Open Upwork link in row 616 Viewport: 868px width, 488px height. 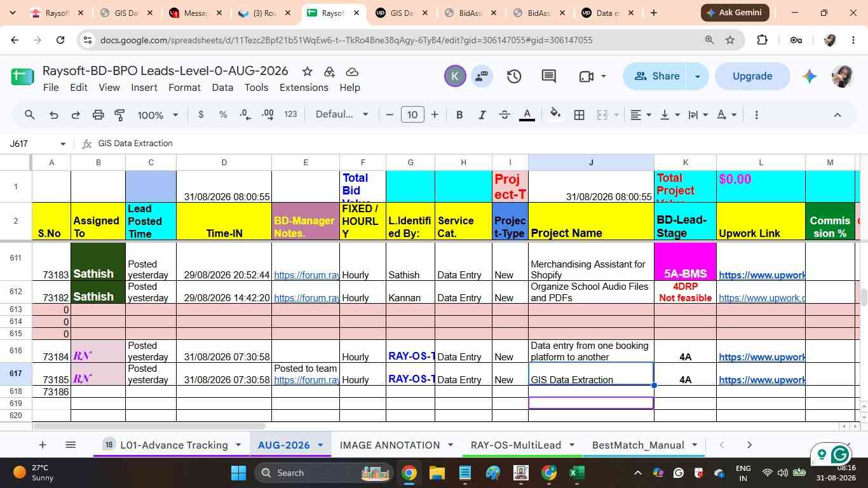tap(762, 357)
